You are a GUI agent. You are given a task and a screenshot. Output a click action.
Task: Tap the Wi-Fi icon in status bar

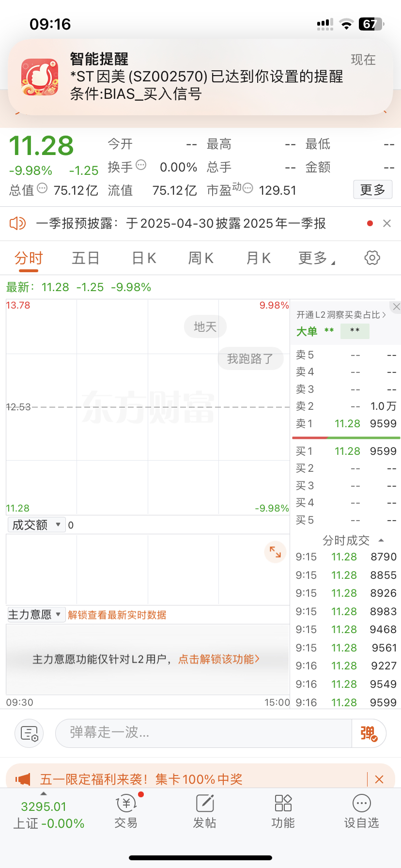(x=346, y=24)
